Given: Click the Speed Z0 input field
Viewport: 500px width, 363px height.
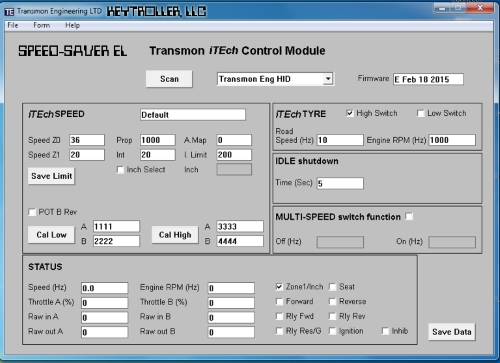Looking at the screenshot, I should point(87,140).
